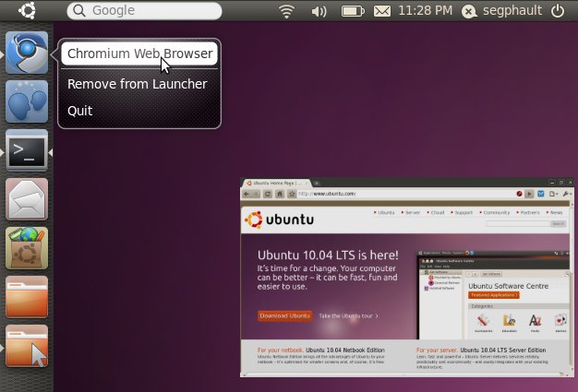The width and height of the screenshot is (578, 392).
Task: Open the plain orange Files folder launcher
Action: pyautogui.click(x=27, y=297)
